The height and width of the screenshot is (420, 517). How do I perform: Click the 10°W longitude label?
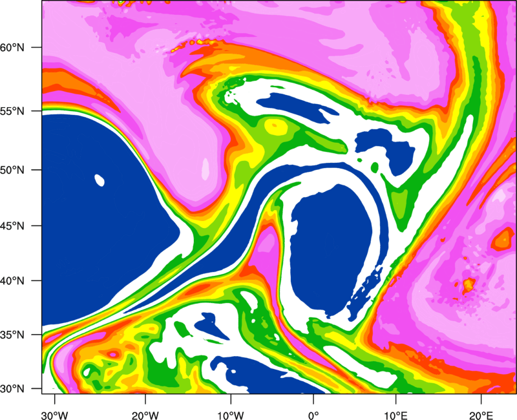click(231, 415)
